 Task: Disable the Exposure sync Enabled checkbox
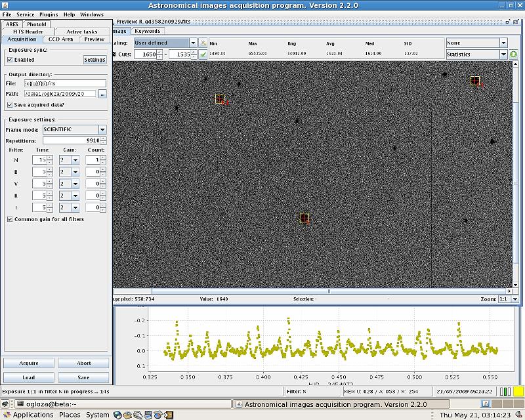pos(10,60)
